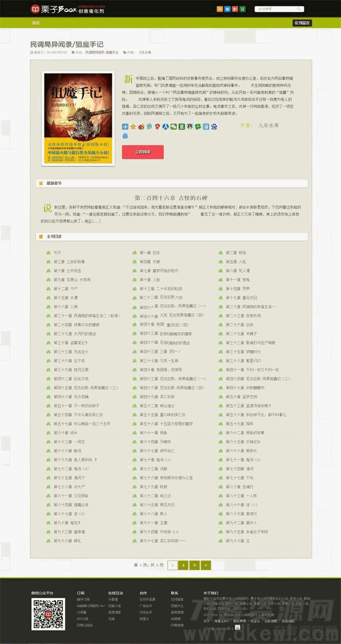Click the site search input field
Screen dimensions: 341x644
277,9
